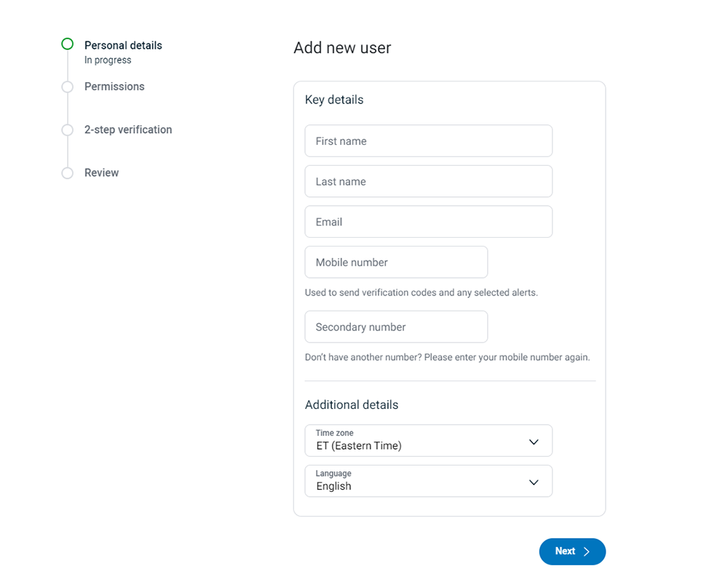728x582 pixels.
Task: Click the Secondary number input field
Action: (396, 327)
